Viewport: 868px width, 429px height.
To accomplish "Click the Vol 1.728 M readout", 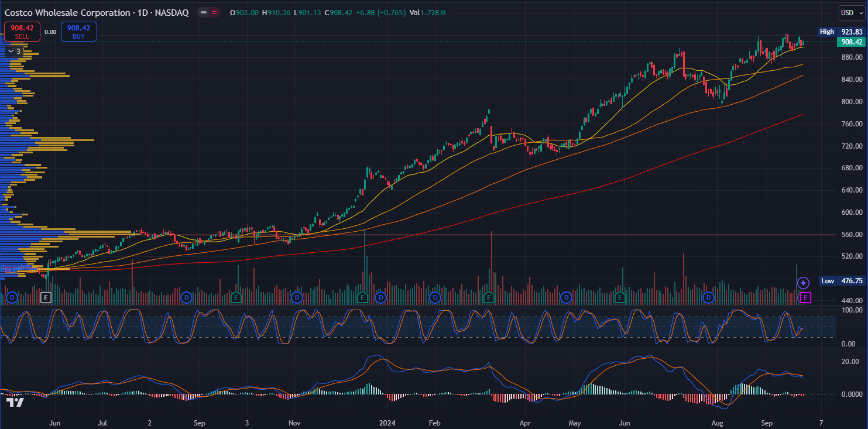I will pos(427,12).
